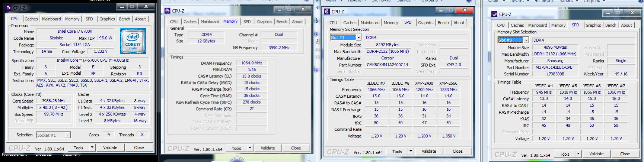Switch to CPU tab in Slot #3 window
This screenshot has height=162, width=644.
501,25
